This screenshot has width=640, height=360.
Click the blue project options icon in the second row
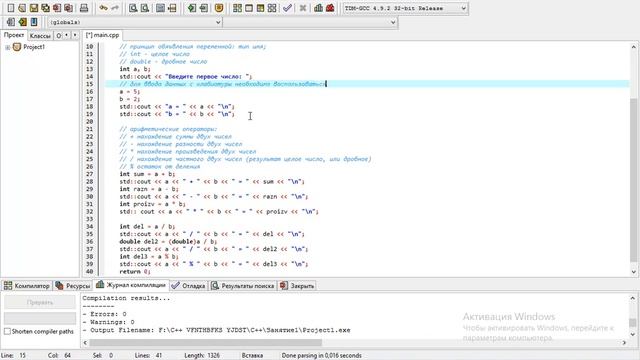click(x=34, y=22)
